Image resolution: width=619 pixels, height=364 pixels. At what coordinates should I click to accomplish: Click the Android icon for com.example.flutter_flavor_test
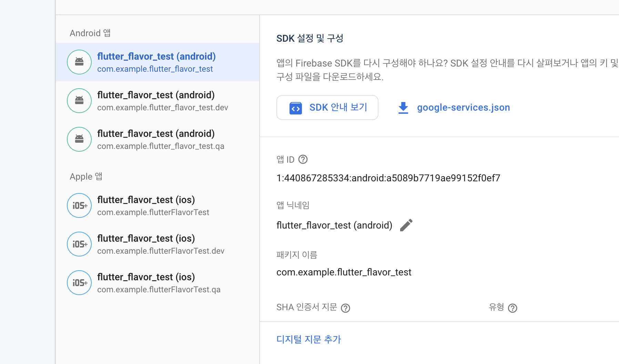point(79,62)
